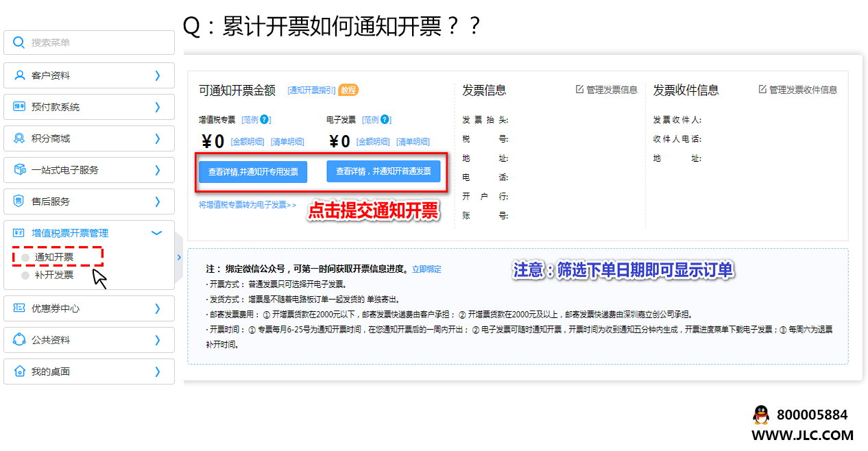Open the 优惠券中心 coupon icon
Image resolution: width=868 pixels, height=451 pixels.
point(19,309)
